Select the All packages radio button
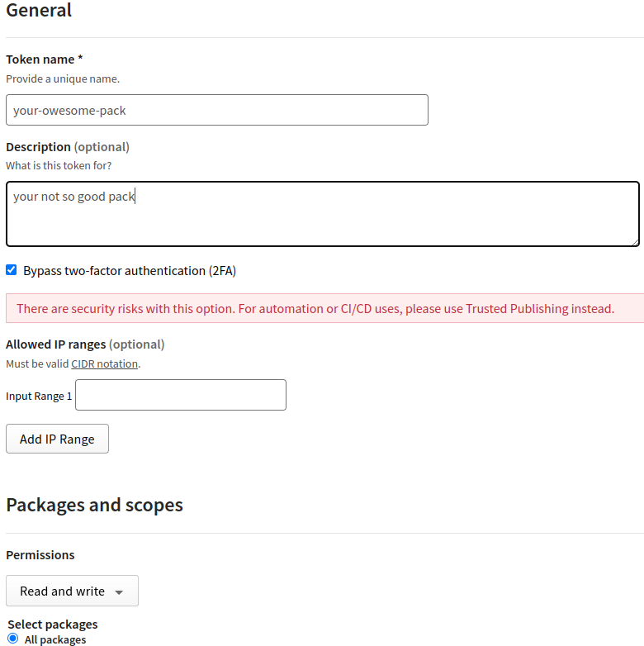The width and height of the screenshot is (644, 646). tap(12, 639)
